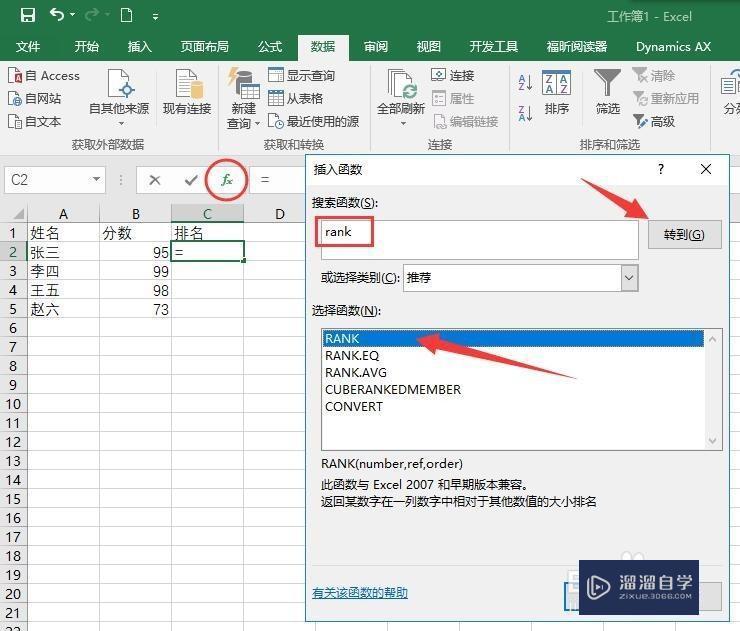
Task: Switch to the 审阅 tab
Action: (x=376, y=46)
